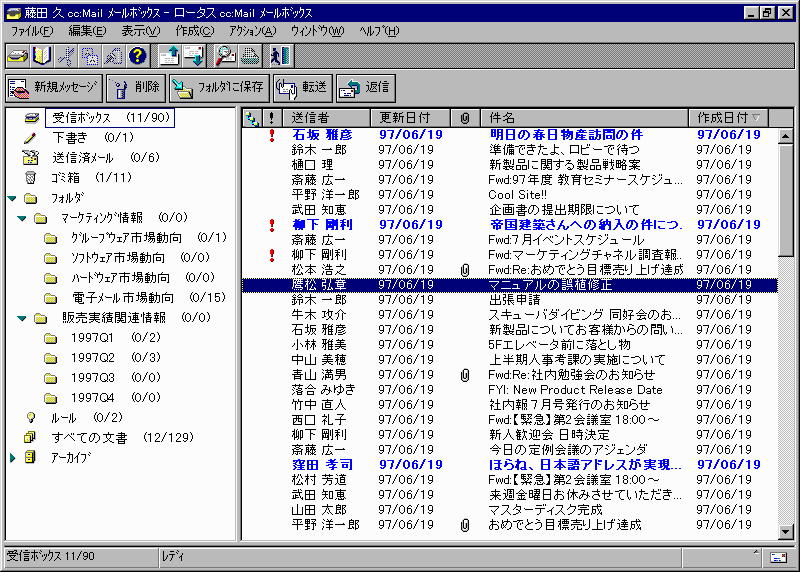Sort by the 送信者 sender column header
Screen dimensions: 800x572
coord(327,118)
